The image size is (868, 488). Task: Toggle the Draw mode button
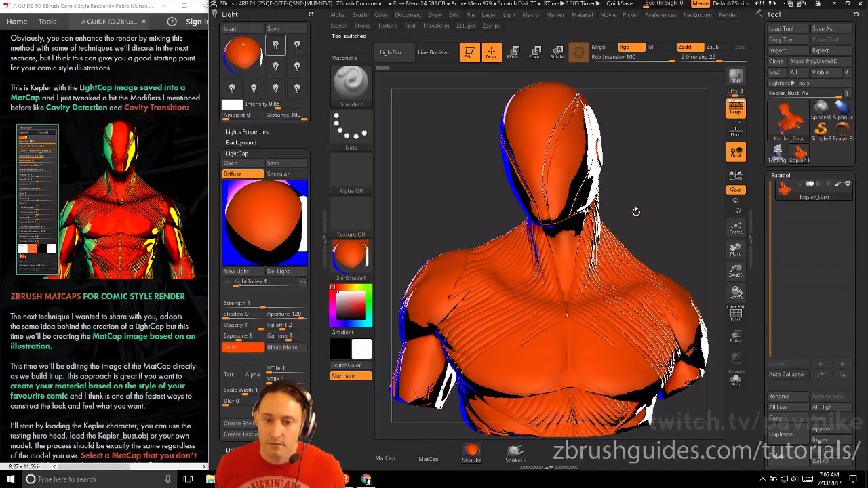(491, 52)
